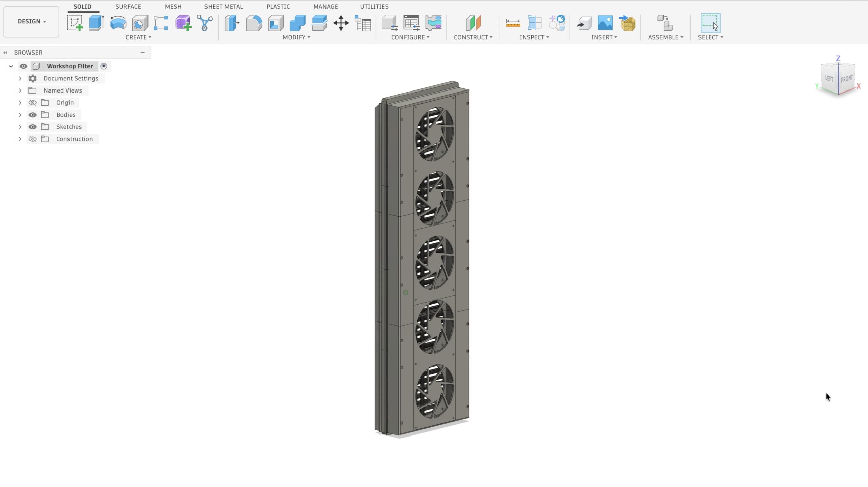Viewport: 868px width, 487px height.
Task: Select the Press Pull tool
Action: (232, 23)
